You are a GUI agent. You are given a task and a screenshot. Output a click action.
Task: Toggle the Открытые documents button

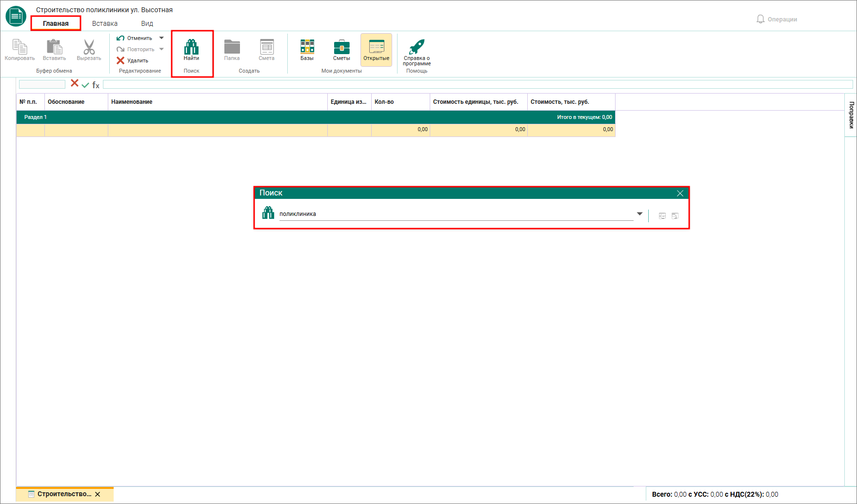coord(376,50)
